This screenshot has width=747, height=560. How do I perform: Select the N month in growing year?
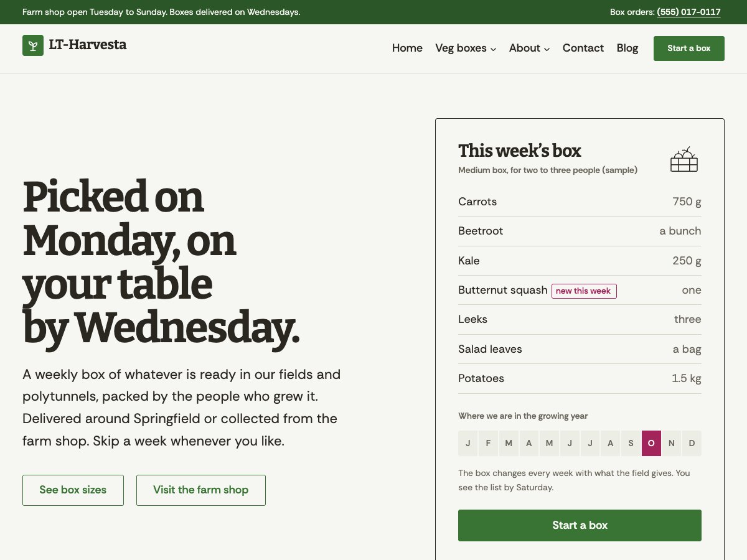point(672,444)
